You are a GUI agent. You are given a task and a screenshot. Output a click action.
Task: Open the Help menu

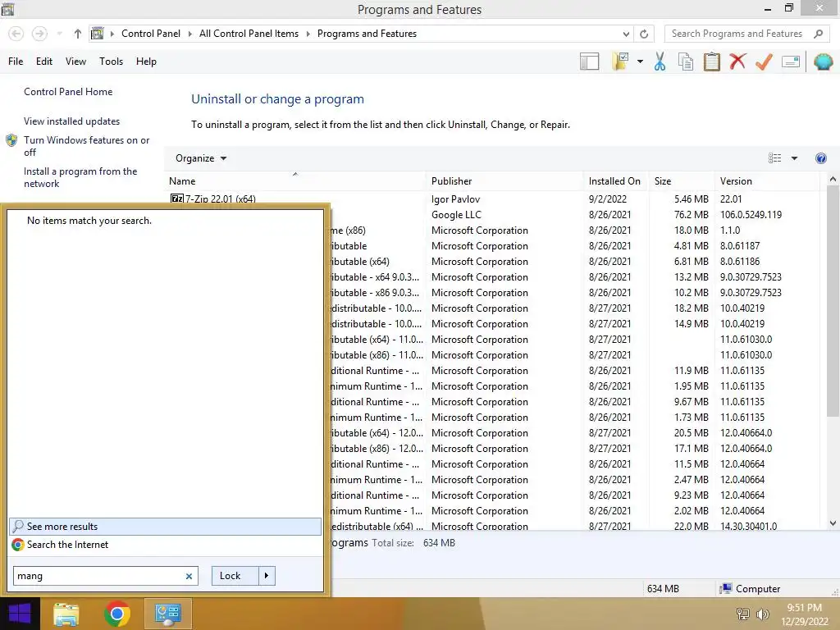[146, 62]
